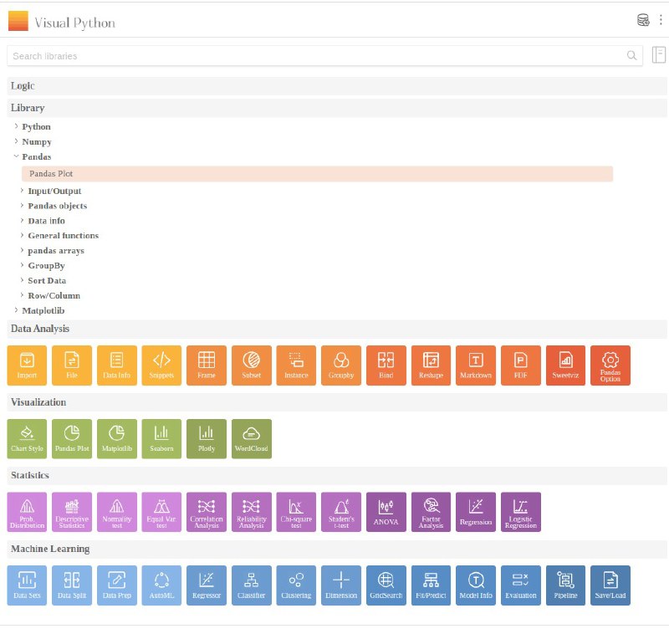
Task: Open the Fit/Predict tile
Action: tap(431, 585)
